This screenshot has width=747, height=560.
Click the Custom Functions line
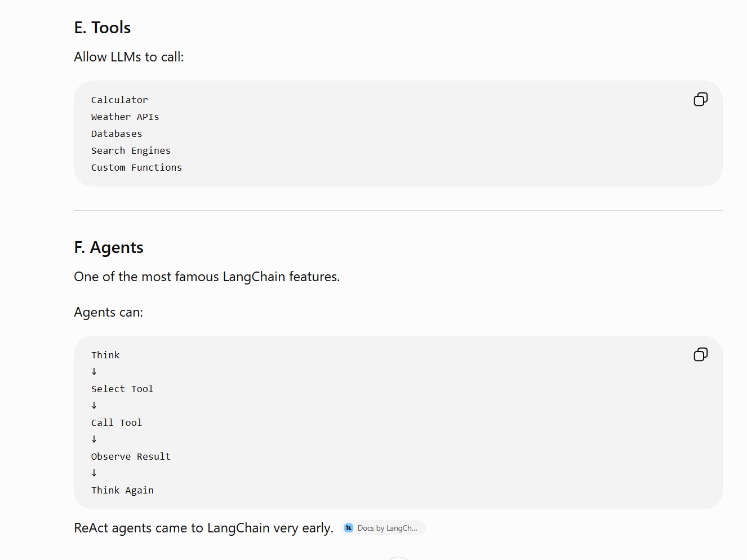pos(136,167)
